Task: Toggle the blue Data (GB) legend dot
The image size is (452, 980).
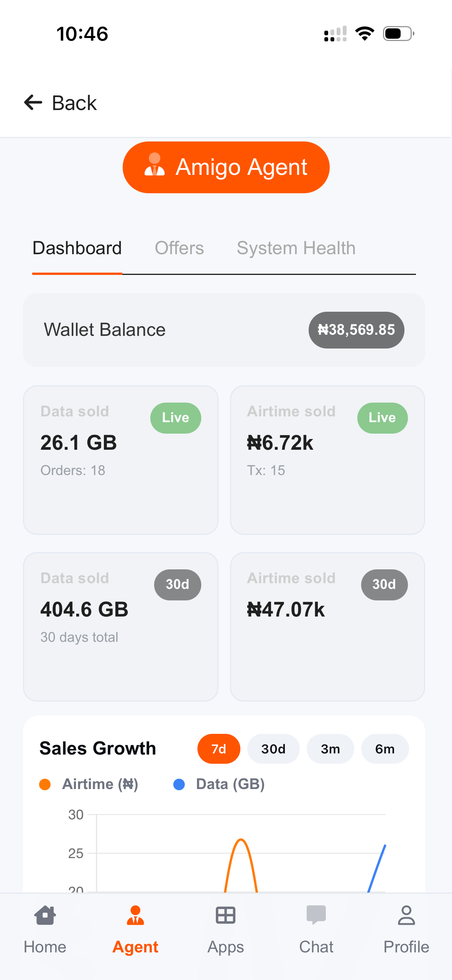Action: [x=179, y=784]
